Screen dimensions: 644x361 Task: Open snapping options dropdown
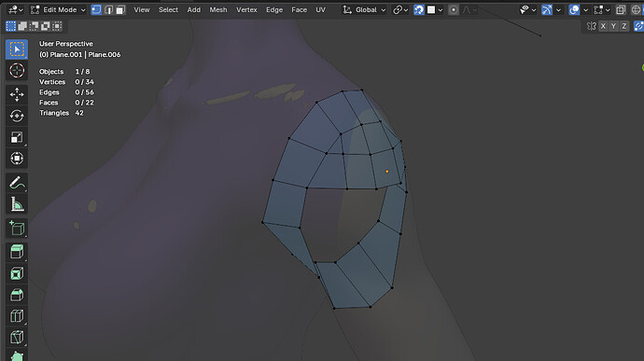[435, 9]
